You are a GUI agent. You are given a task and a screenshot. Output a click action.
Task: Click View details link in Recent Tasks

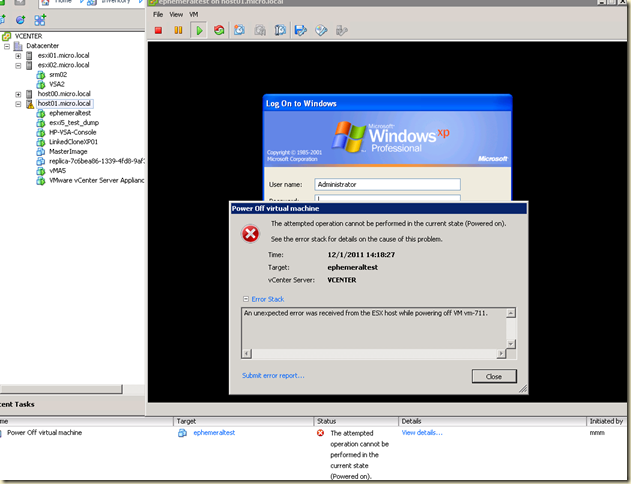click(x=422, y=433)
